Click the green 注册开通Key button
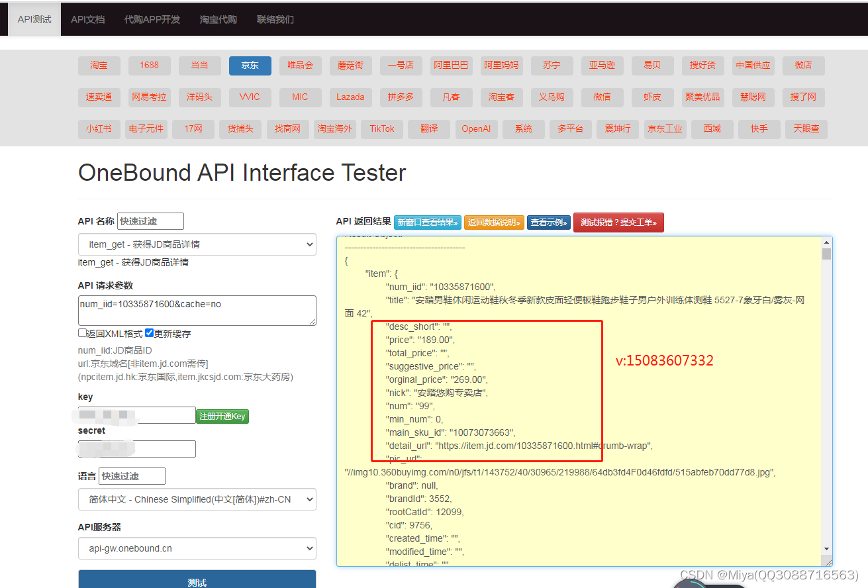The width and height of the screenshot is (868, 588). pos(222,416)
